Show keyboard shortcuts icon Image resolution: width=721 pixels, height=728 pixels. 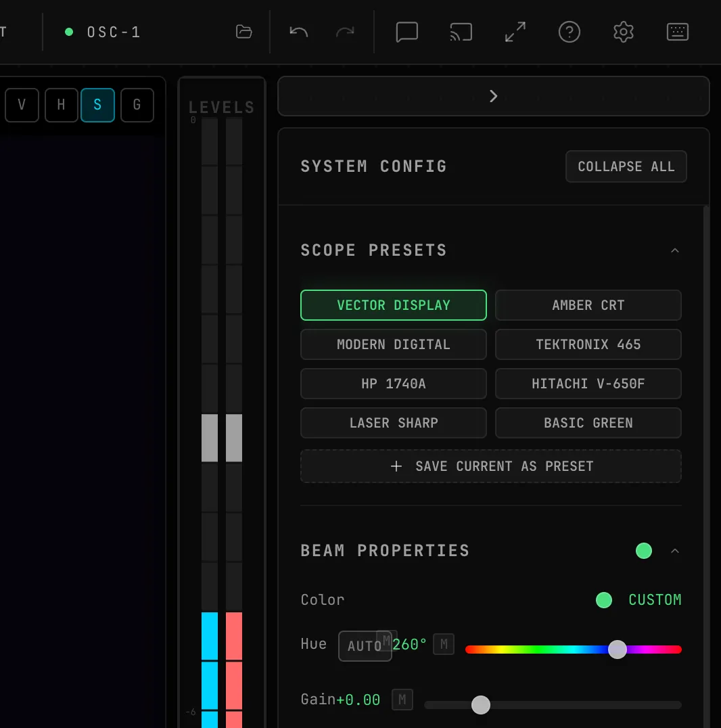[677, 32]
